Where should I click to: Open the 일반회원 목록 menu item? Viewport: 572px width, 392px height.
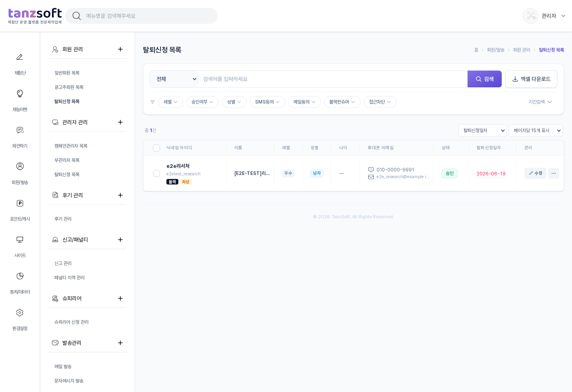click(67, 73)
